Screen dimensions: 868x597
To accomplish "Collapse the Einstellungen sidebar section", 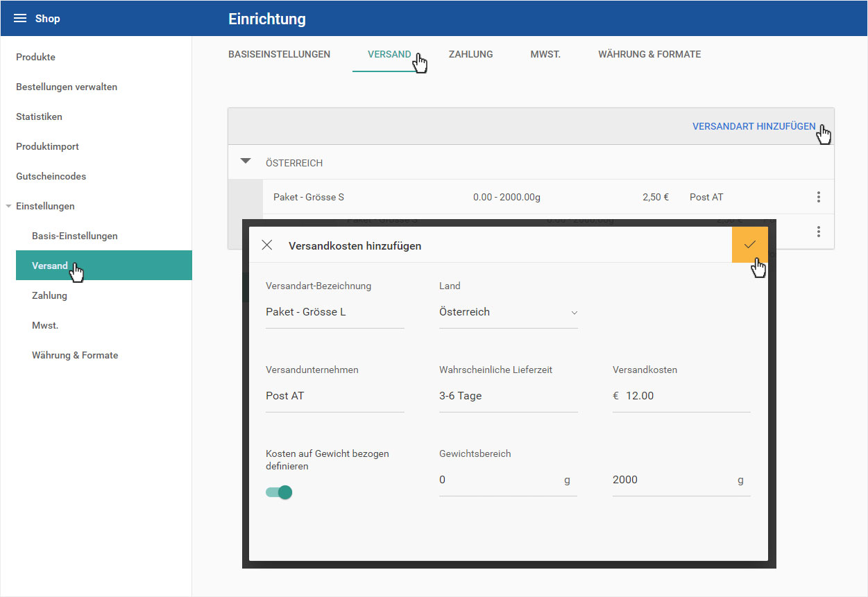I will pos(8,206).
